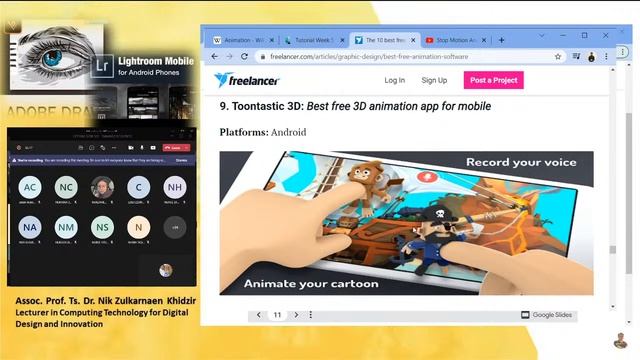Dismiss the Teams recording banner
Viewport: 640px width, 360px height.
(181, 160)
